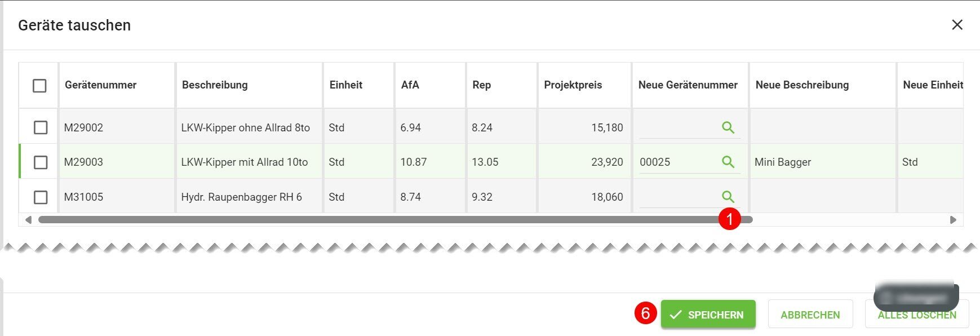Sort by Projektpreis column header

[573, 85]
